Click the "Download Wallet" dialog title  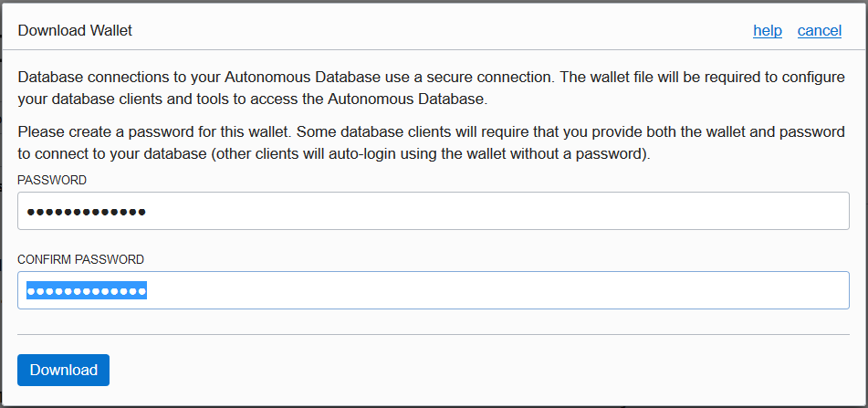click(x=75, y=30)
